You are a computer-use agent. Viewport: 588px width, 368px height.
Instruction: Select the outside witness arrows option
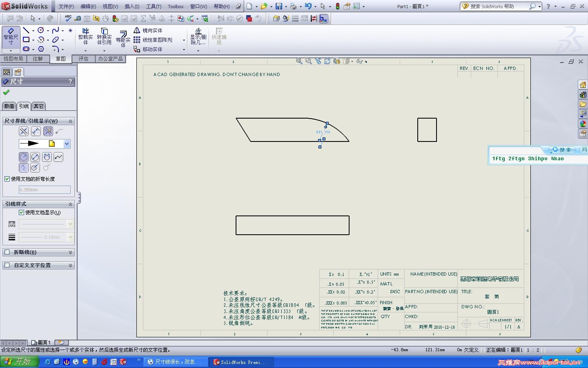pyautogui.click(x=24, y=131)
